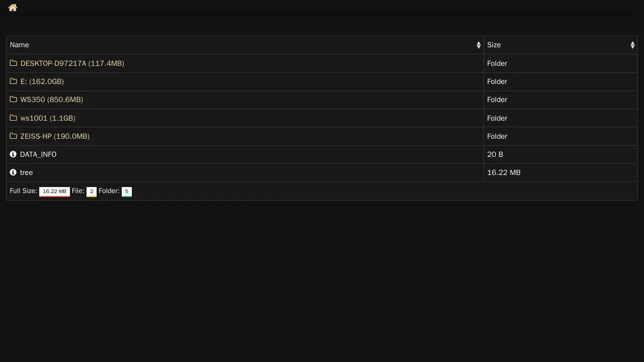
Task: Open the ws1001 (1.1GB) folder
Action: [x=48, y=118]
